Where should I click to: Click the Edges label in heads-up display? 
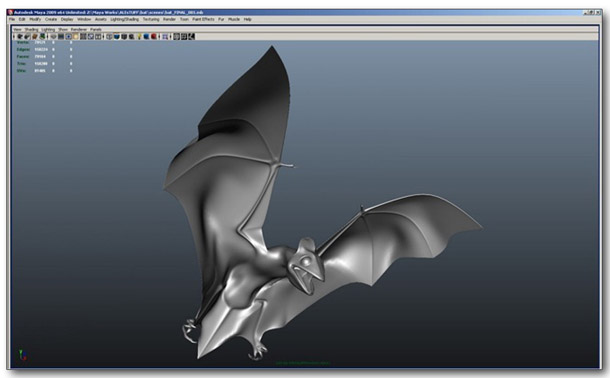[23, 49]
